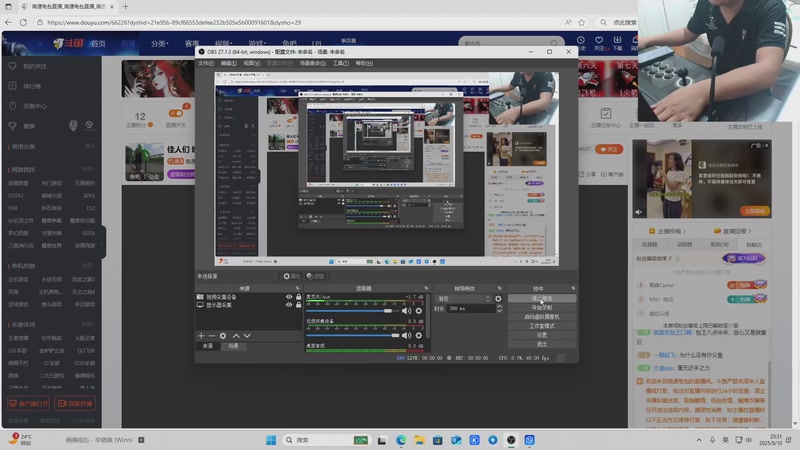Viewport: 800px width, 450px height.
Task: Open 我的关注 heart icon in Douyu sidebar
Action: 13,66
